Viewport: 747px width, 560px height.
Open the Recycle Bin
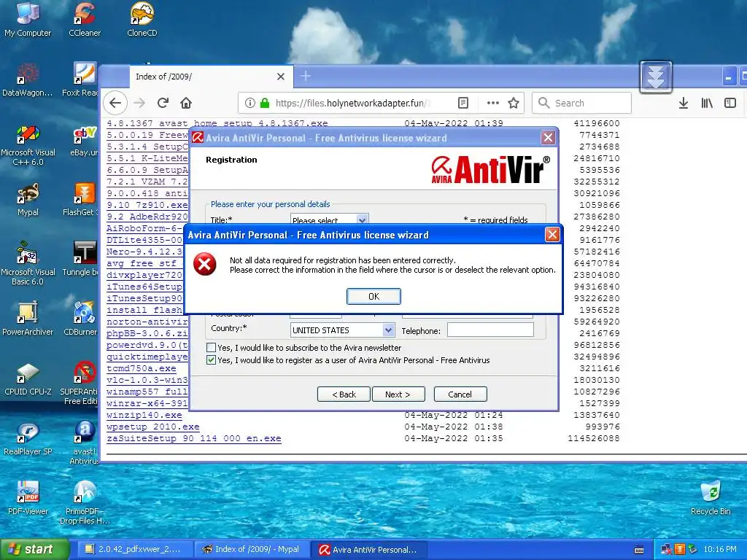(711, 498)
